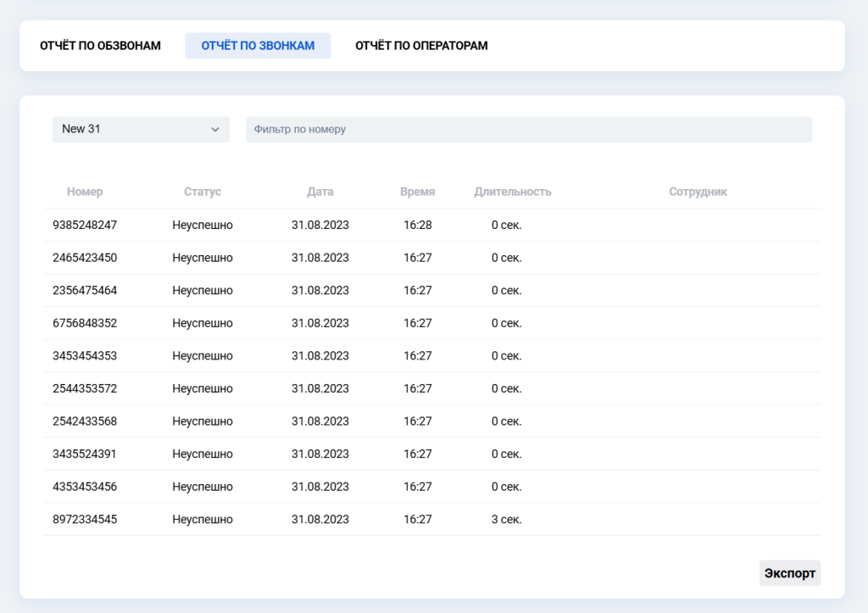The height and width of the screenshot is (613, 868).
Task: Click number 6756848352 in the table
Action: pos(85,323)
